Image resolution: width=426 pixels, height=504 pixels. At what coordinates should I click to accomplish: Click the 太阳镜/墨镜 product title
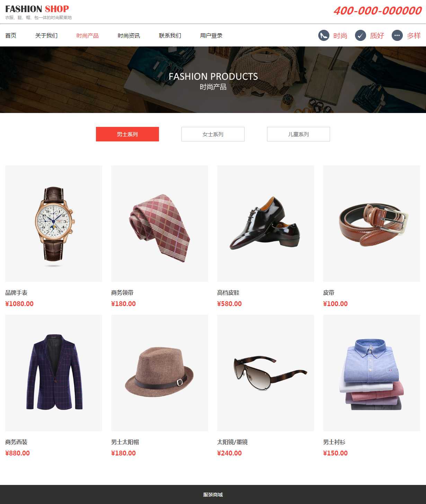(x=232, y=442)
